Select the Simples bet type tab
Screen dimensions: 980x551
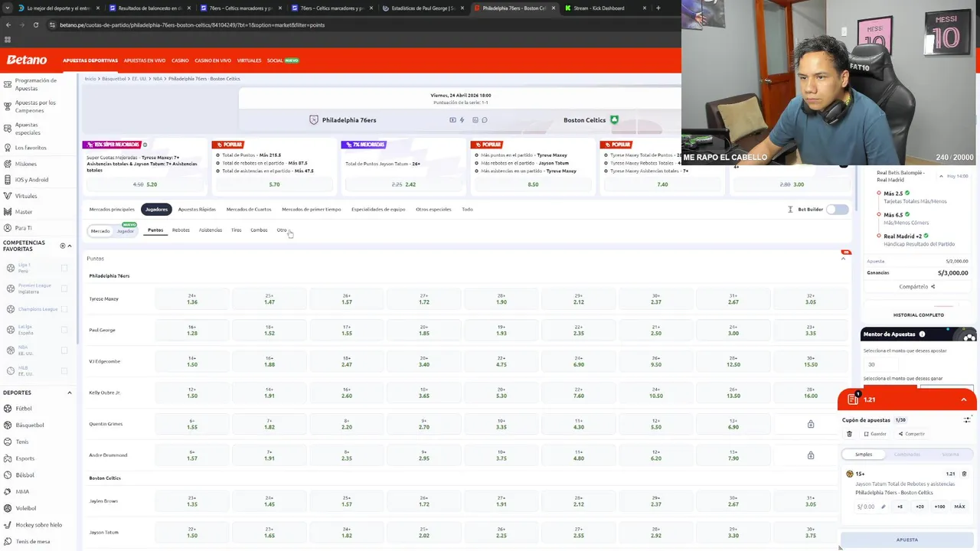tap(864, 455)
